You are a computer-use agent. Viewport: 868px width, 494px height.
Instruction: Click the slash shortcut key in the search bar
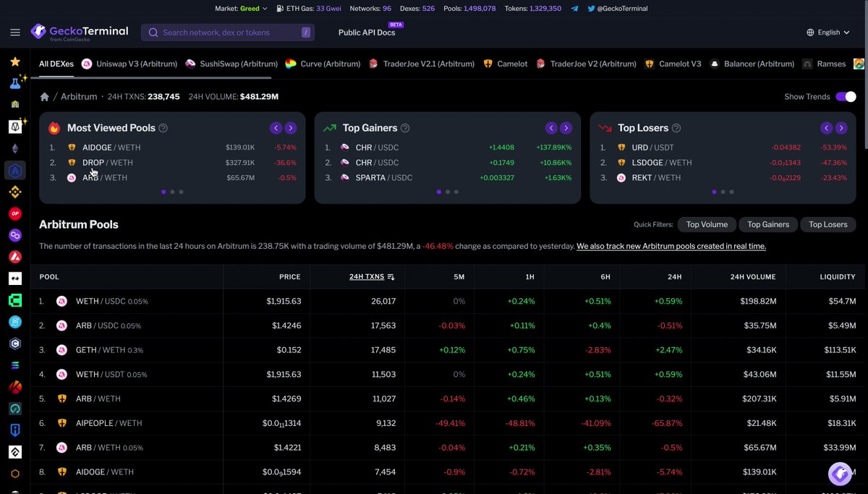point(307,33)
